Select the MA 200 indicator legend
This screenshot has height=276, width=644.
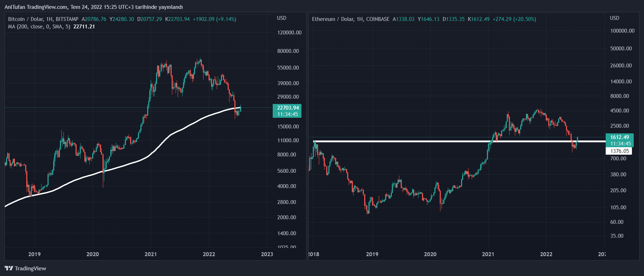pos(39,27)
